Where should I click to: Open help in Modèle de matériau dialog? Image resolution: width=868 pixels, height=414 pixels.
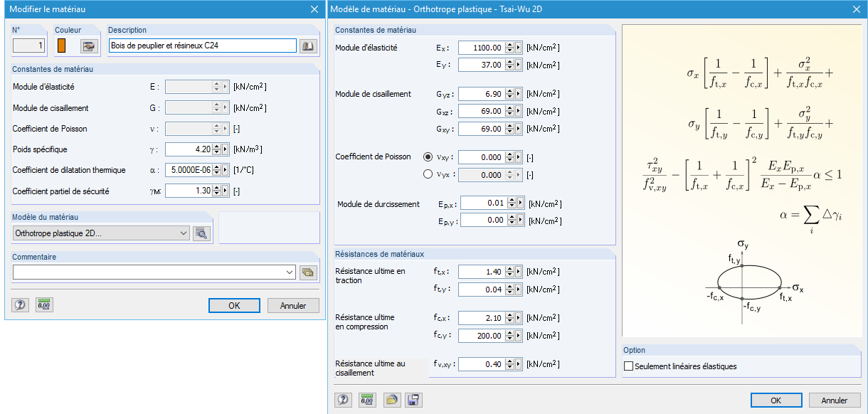pyautogui.click(x=344, y=400)
